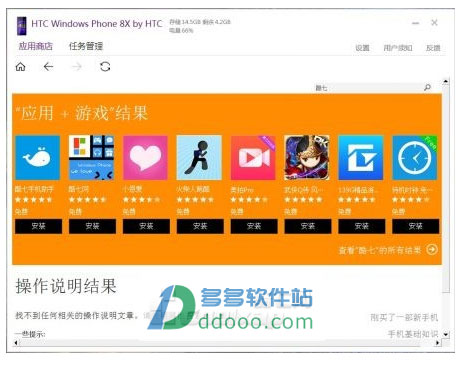Click the whale app's star rating
This screenshot has width=467, height=370.
[x=34, y=200]
